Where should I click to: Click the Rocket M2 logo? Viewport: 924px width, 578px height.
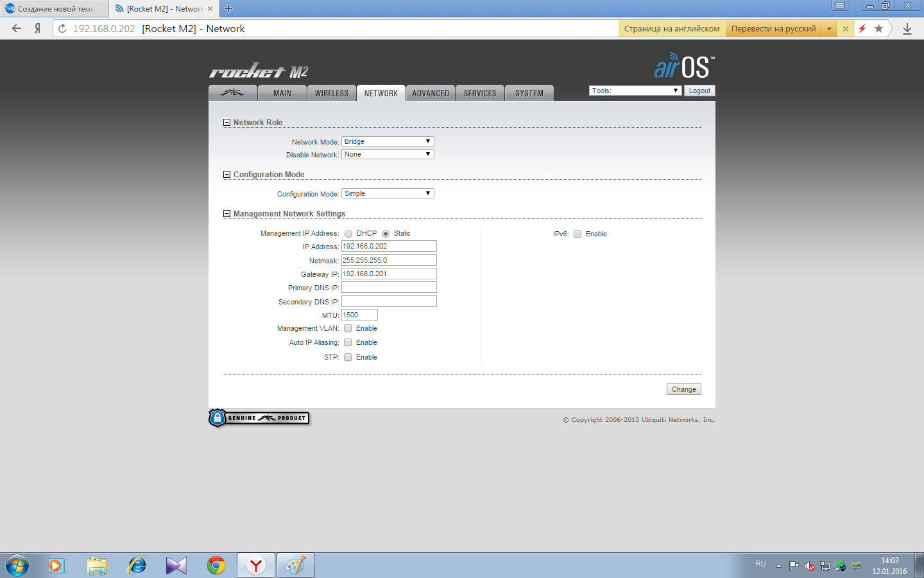click(x=259, y=71)
